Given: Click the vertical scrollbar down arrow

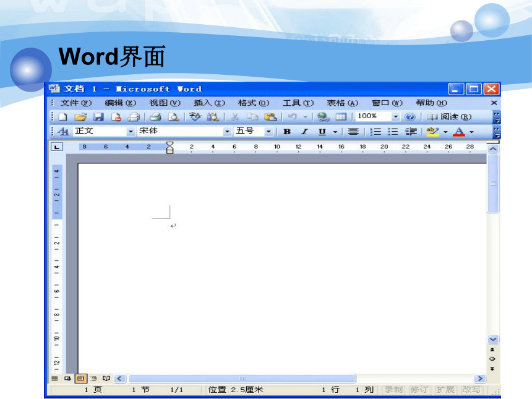Looking at the screenshot, I should (x=493, y=339).
